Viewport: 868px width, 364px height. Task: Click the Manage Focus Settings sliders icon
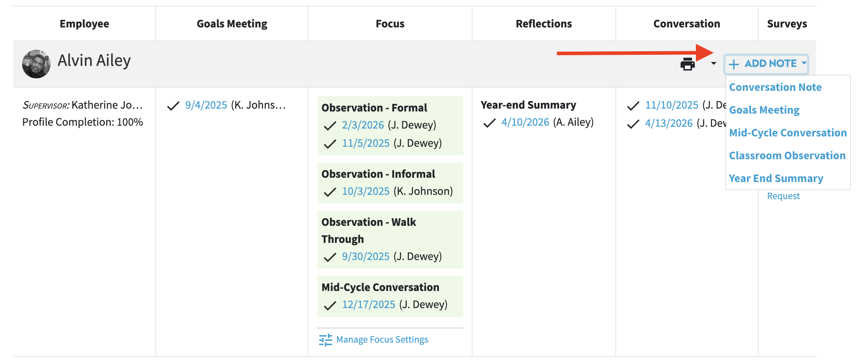pyautogui.click(x=325, y=340)
